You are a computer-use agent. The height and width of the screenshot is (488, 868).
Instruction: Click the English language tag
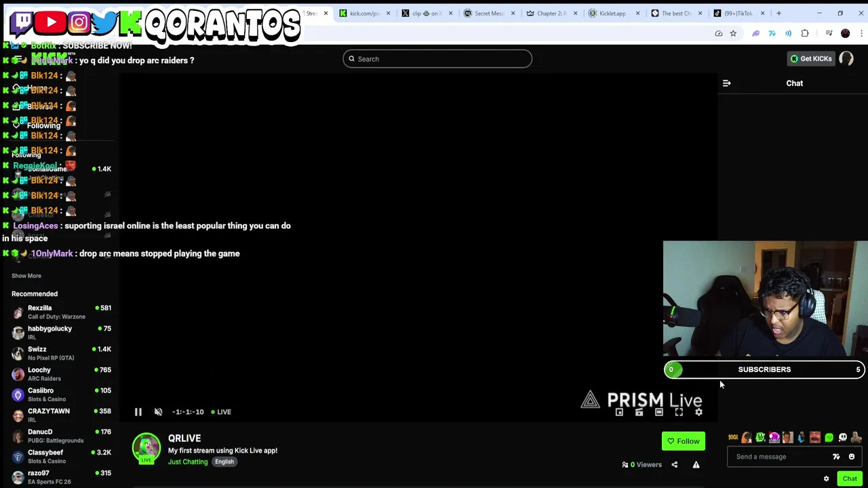click(224, 462)
